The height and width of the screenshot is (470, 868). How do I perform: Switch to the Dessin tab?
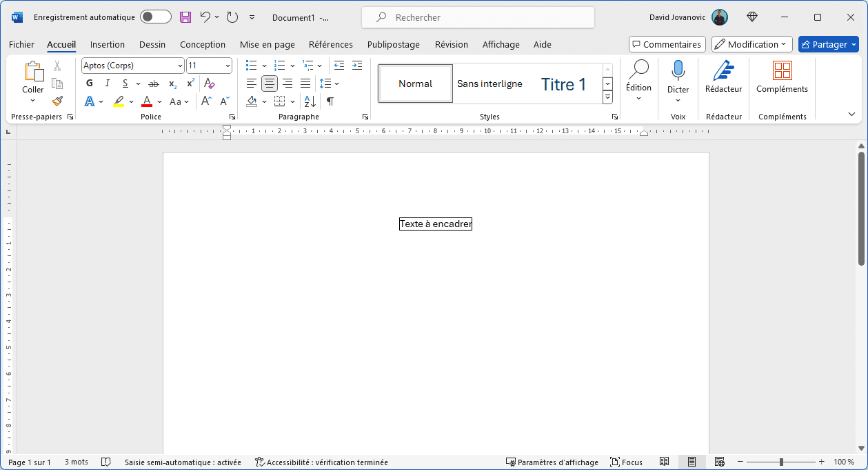click(x=152, y=44)
